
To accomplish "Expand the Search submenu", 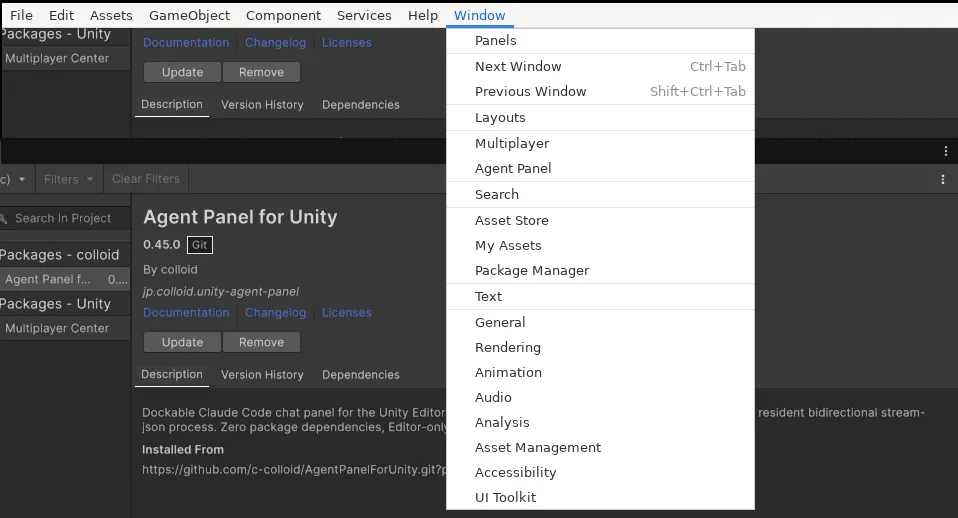I will click(x=600, y=194).
